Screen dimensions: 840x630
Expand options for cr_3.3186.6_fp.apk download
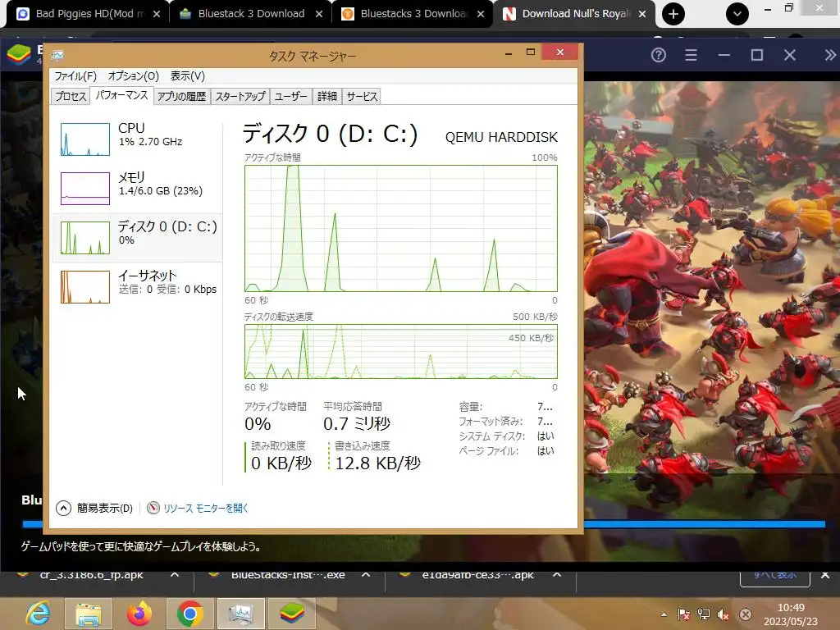click(174, 574)
